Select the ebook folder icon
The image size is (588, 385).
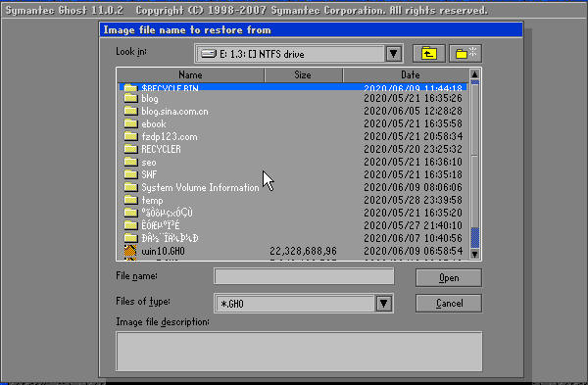pyautogui.click(x=130, y=123)
